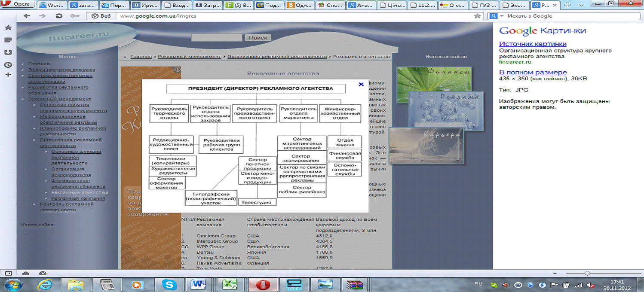644x292 pixels.
Task: Click the 'Источник картинки' link
Action: [x=533, y=44]
